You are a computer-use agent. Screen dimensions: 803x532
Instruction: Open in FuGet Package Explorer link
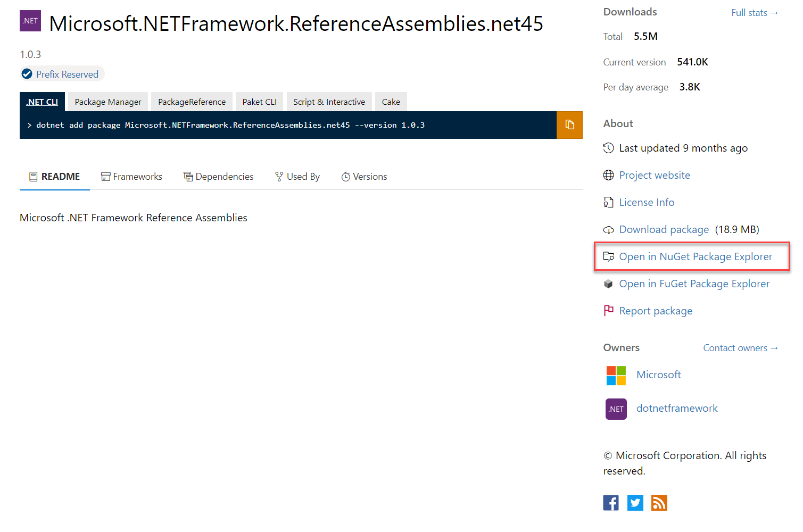point(694,284)
